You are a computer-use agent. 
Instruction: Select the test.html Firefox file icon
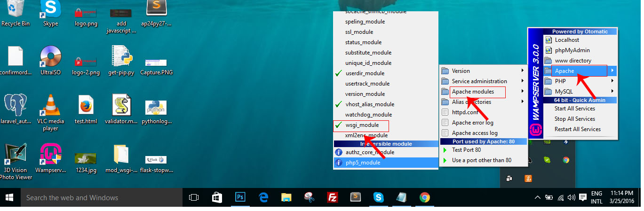[86, 109]
